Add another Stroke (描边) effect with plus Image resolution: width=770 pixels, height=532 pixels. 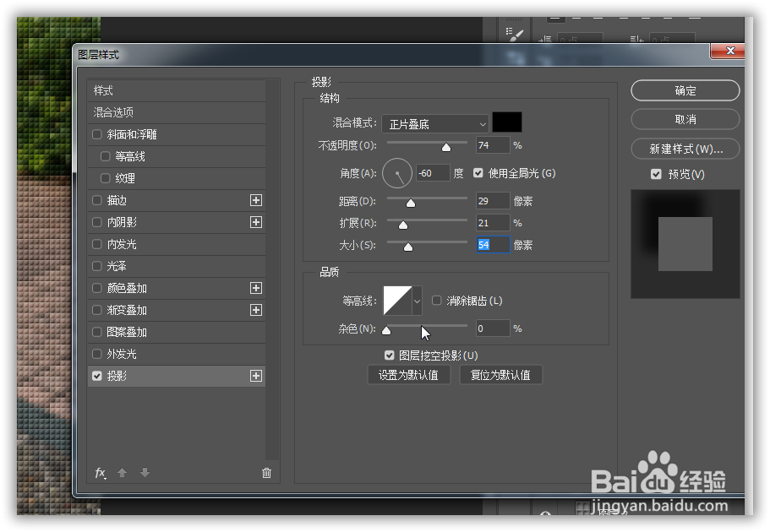pyautogui.click(x=256, y=200)
